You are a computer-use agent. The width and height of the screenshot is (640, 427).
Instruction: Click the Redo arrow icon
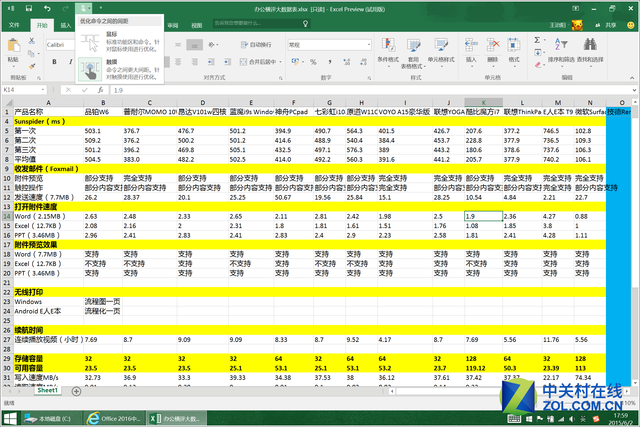pos(65,8)
